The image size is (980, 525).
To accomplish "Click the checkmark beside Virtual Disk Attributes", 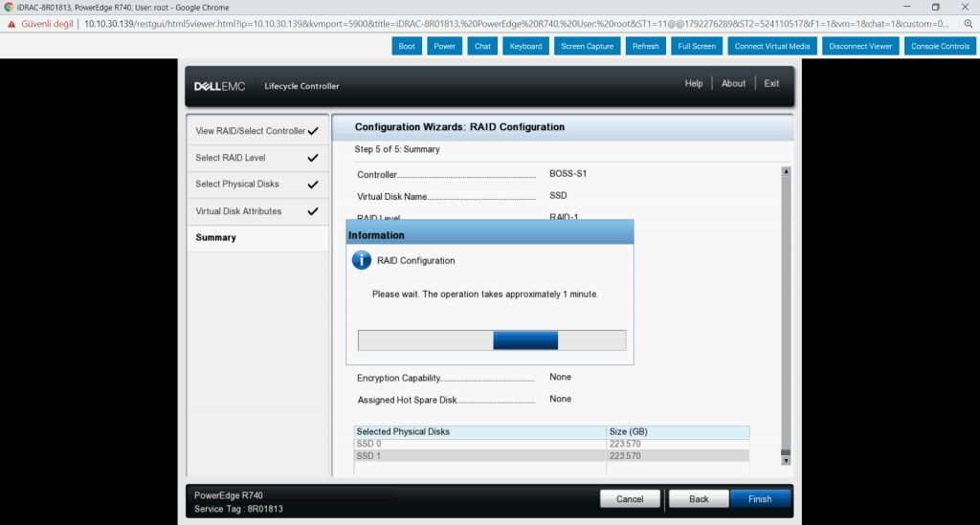I will click(312, 211).
